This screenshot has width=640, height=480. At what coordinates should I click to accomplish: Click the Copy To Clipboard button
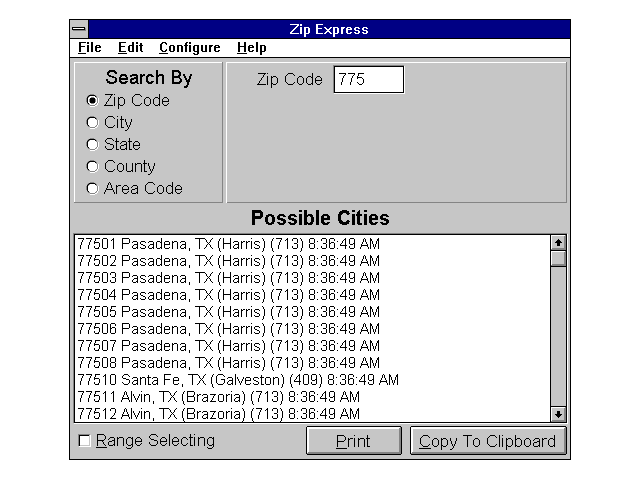[488, 441]
